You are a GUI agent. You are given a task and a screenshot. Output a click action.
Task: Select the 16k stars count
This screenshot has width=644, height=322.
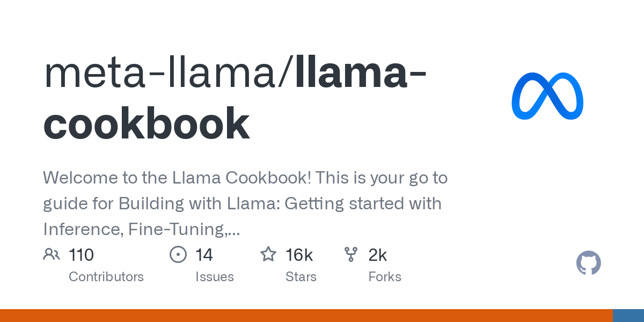point(299,255)
